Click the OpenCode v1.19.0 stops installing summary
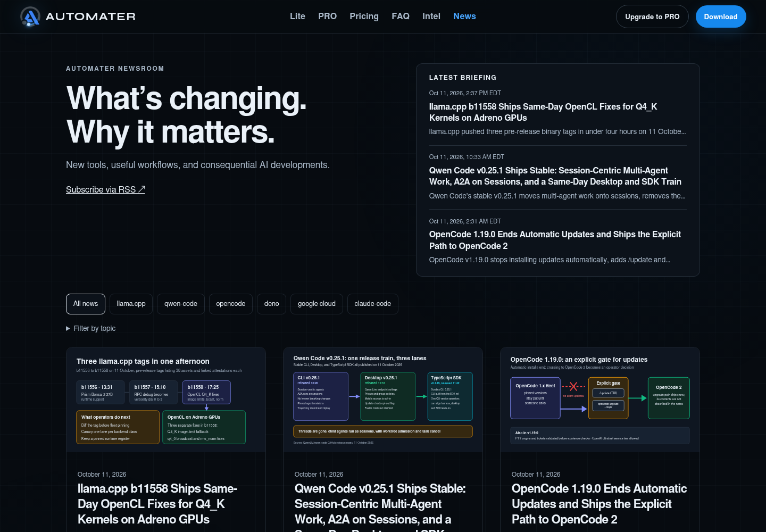Viewport: 766px width, 532px height. [x=549, y=260]
